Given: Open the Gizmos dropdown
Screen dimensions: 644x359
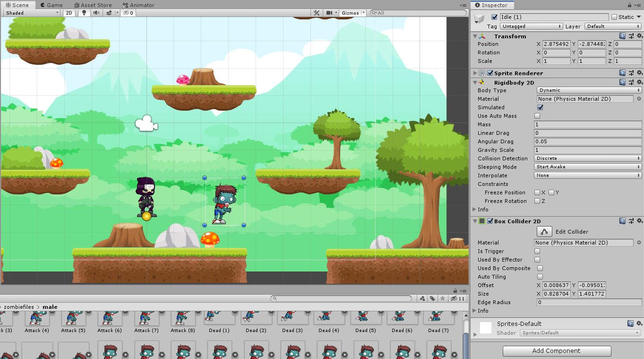Looking at the screenshot, I should 353,13.
